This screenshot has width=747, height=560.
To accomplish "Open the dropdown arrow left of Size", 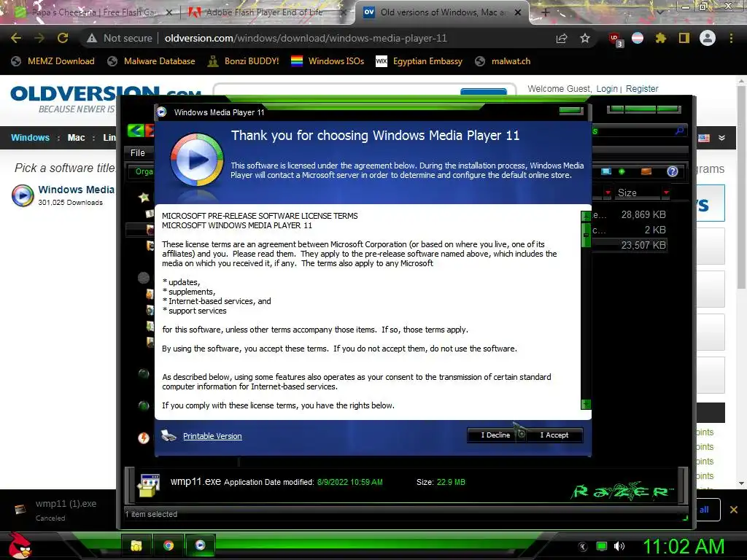I will pos(608,192).
